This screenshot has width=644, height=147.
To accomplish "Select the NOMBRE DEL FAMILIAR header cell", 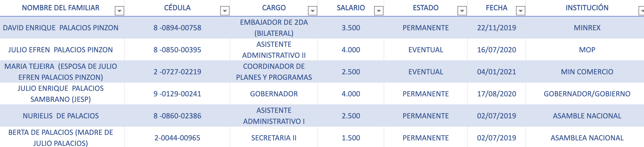I will 62,8.
